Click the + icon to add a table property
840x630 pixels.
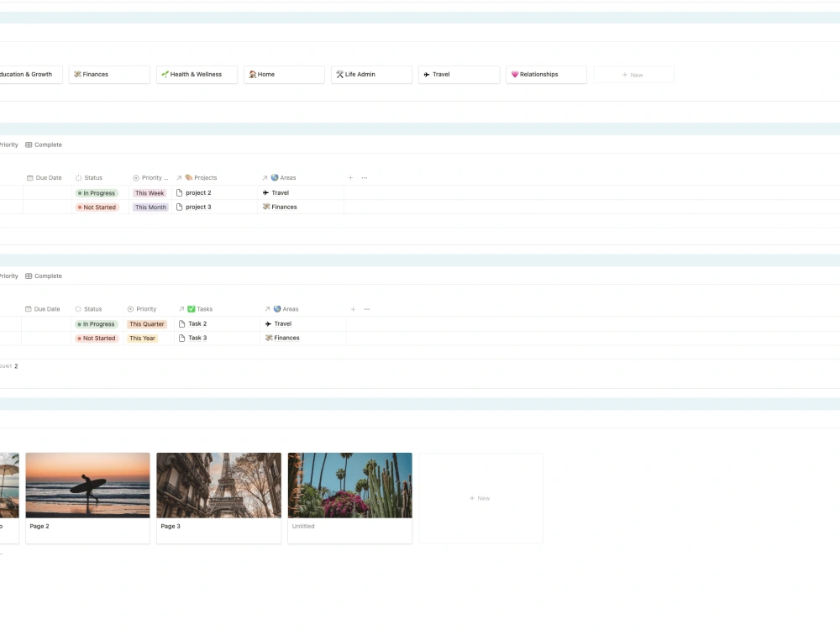click(x=351, y=177)
